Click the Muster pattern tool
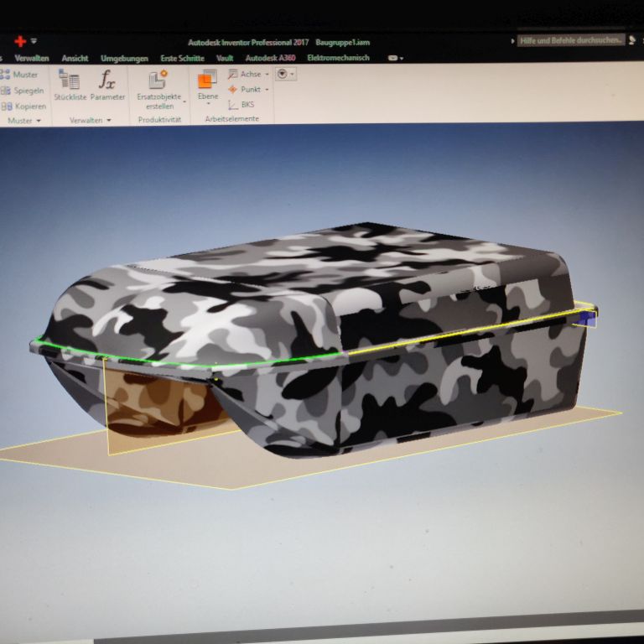The image size is (644, 644). [x=19, y=75]
